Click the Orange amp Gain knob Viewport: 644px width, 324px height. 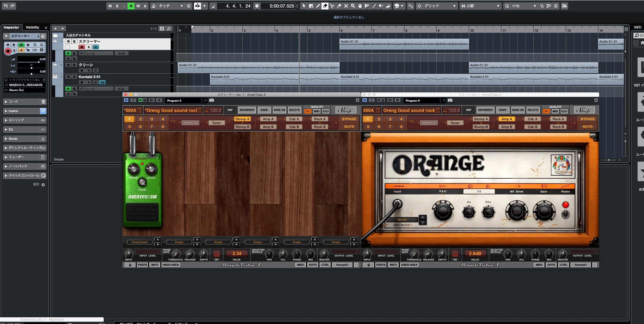[x=544, y=211]
